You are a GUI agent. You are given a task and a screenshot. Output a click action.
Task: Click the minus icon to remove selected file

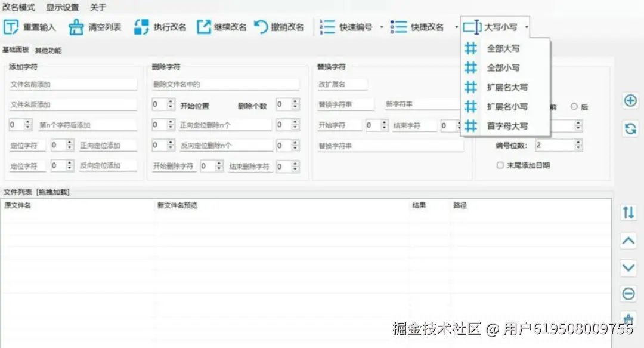630,294
